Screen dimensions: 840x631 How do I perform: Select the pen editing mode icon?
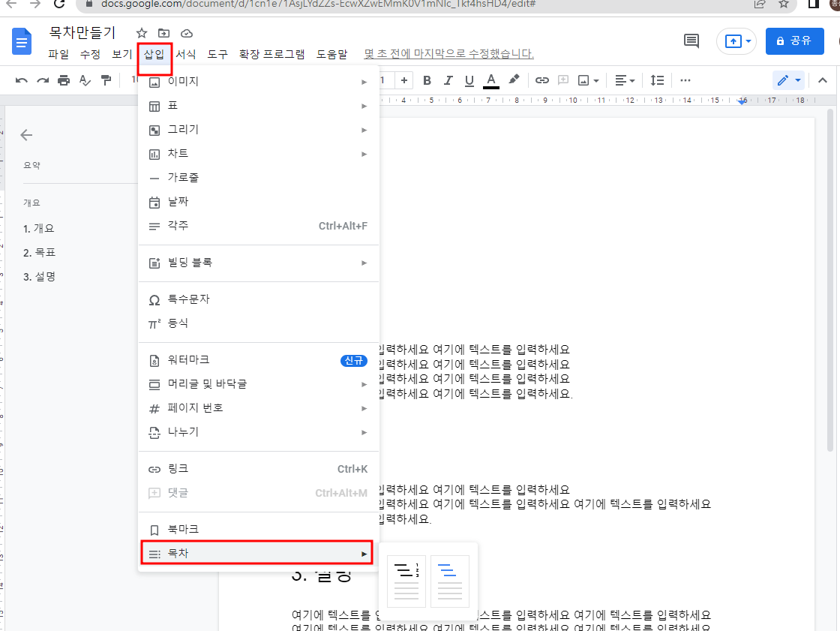(x=784, y=80)
